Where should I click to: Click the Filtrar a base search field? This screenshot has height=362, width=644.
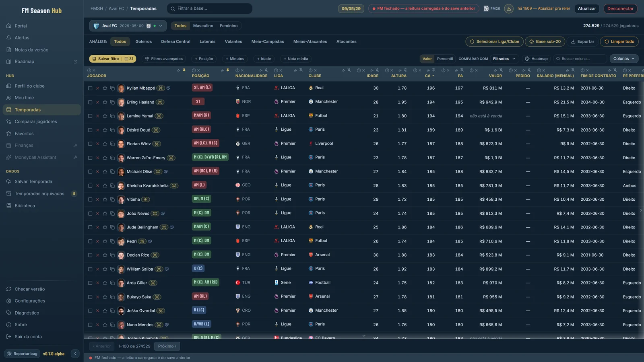tap(210, 8)
